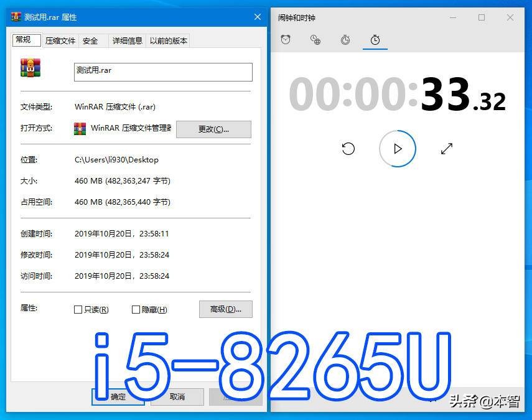Screen dimensions: 532x420
Task: Open the World Clock icon
Action: pos(315,39)
